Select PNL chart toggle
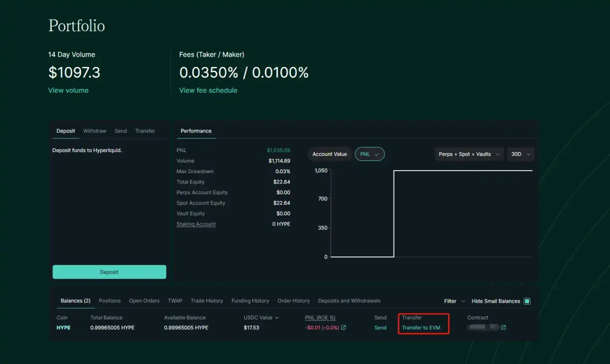610x364 pixels. click(x=370, y=154)
